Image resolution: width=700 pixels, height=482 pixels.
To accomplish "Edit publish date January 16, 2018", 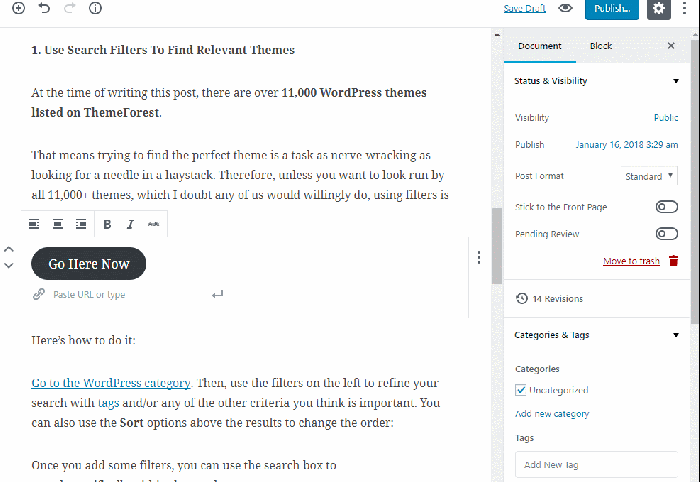I will [x=627, y=145].
